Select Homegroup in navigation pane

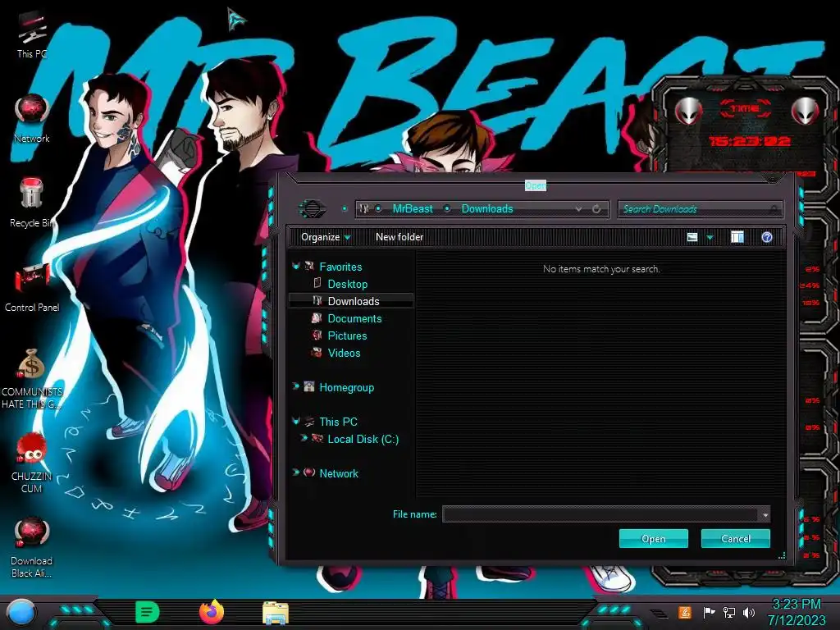point(347,387)
